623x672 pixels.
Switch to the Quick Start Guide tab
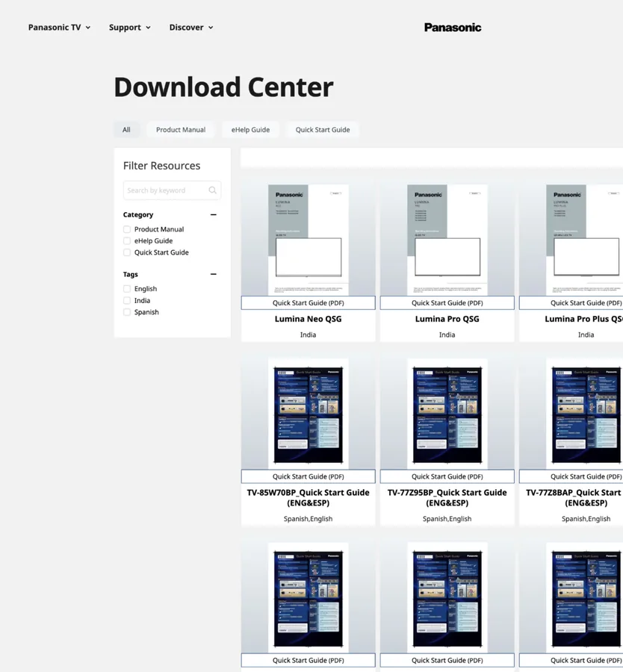coord(323,130)
